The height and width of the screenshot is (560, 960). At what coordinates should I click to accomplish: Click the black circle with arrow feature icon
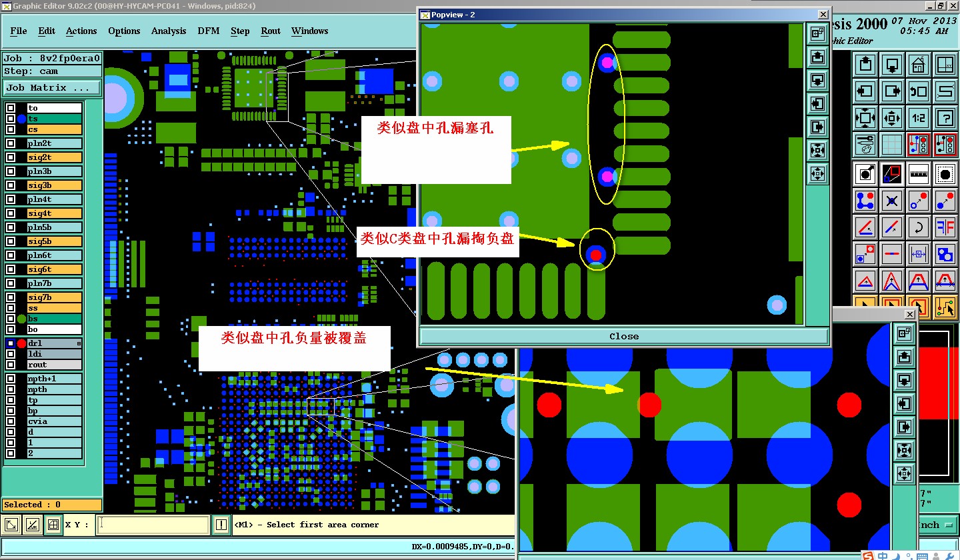click(x=865, y=173)
